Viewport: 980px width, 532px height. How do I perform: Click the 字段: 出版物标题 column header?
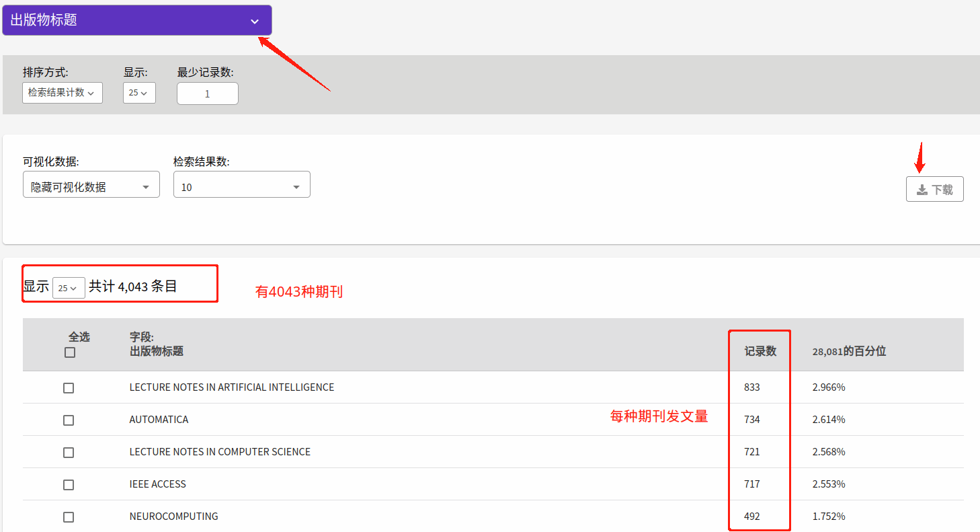click(x=157, y=344)
